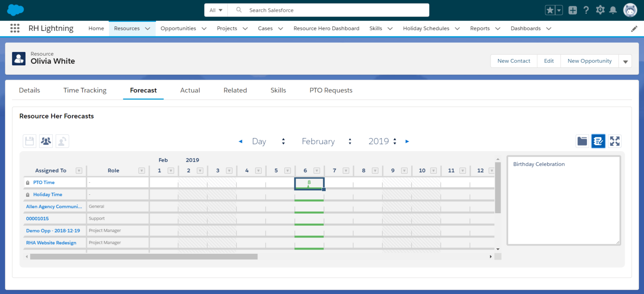Viewport: 644px width, 294px height.
Task: Open the RHA Website Redesign record link
Action: tap(51, 242)
